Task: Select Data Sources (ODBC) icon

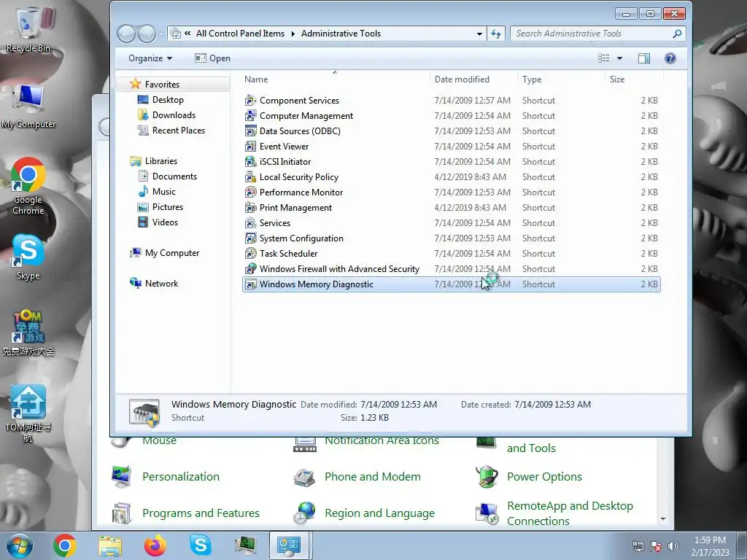Action: point(251,131)
